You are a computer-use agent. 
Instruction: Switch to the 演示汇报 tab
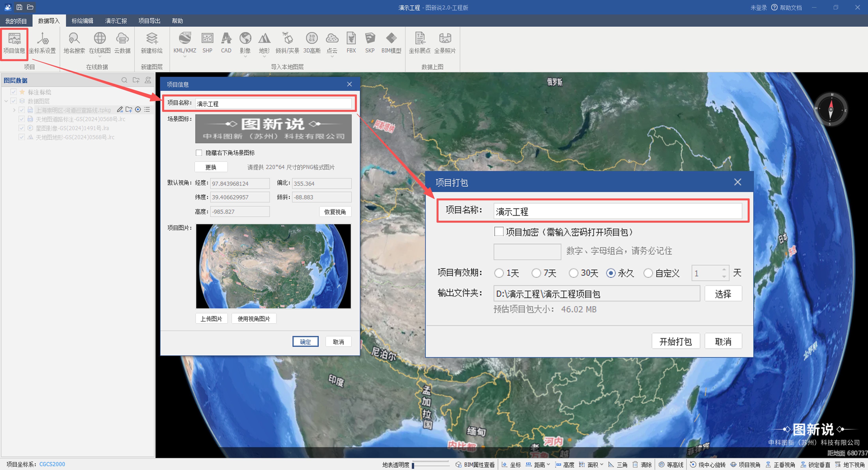(116, 21)
